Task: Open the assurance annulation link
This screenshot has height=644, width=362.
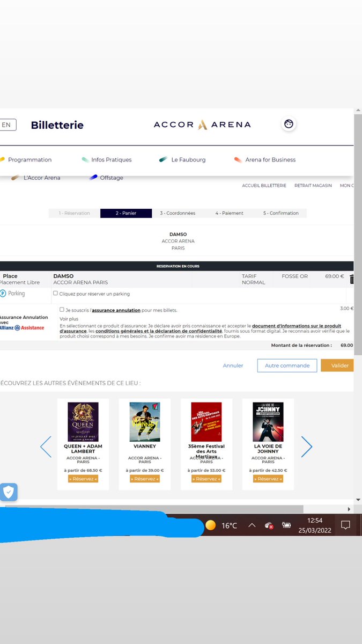Action: pos(116,310)
